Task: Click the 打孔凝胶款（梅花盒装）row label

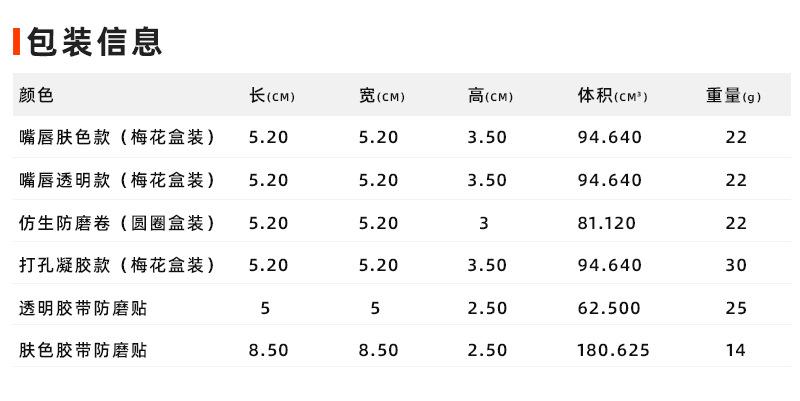Action: coord(118,266)
